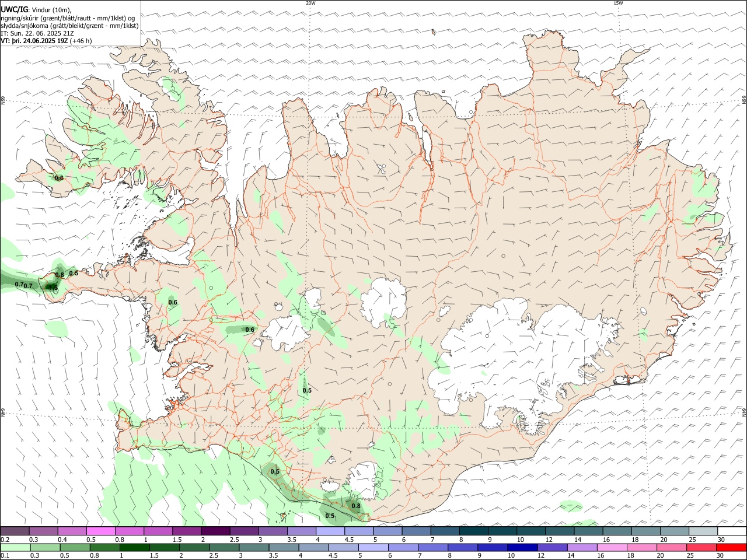Click the 1.5 precipitation value on Snæfellsnes
747x560 pixels.
[53, 288]
